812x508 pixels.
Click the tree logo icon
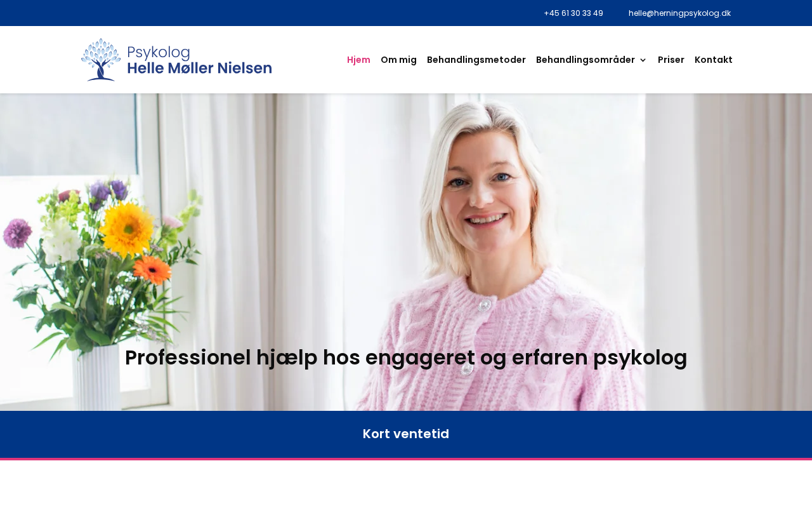(x=101, y=60)
